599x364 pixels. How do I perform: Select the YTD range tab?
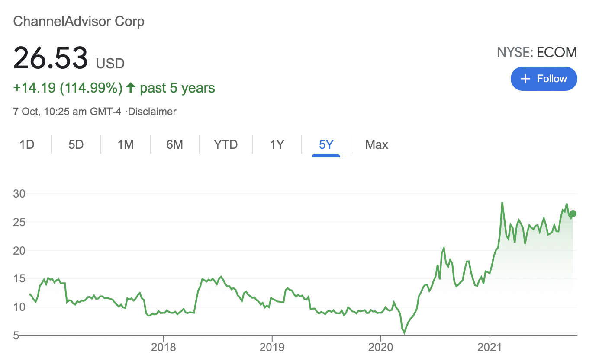pos(225,144)
